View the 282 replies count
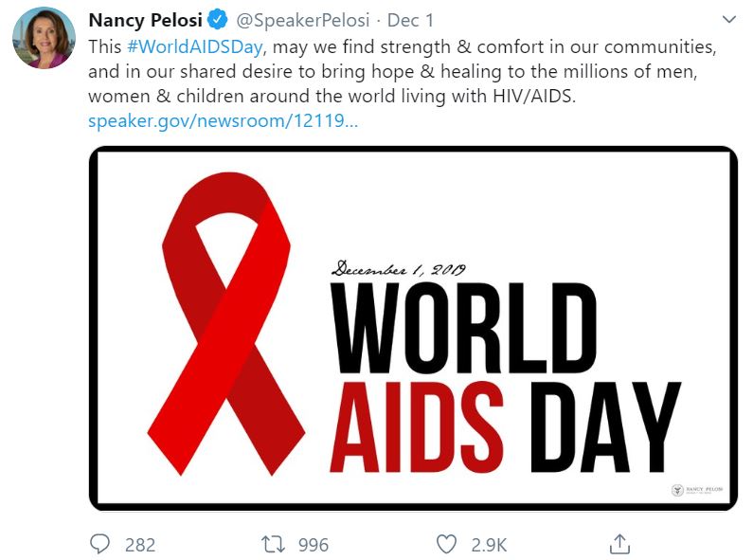This screenshot has width=753, height=560. pos(139,545)
